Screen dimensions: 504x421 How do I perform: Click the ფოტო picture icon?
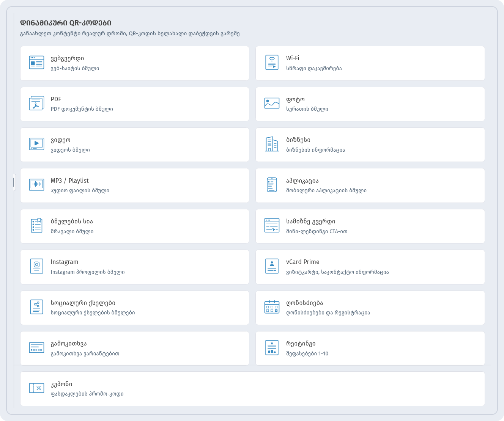[272, 103]
